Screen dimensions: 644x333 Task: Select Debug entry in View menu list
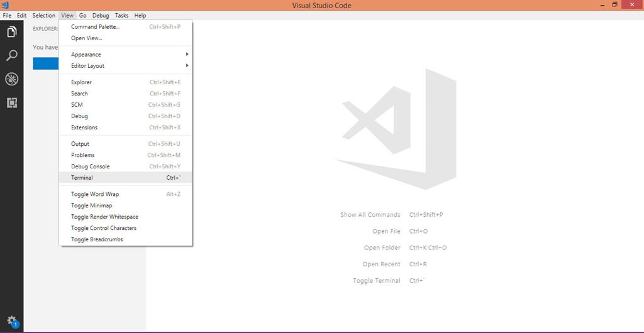pos(126,116)
